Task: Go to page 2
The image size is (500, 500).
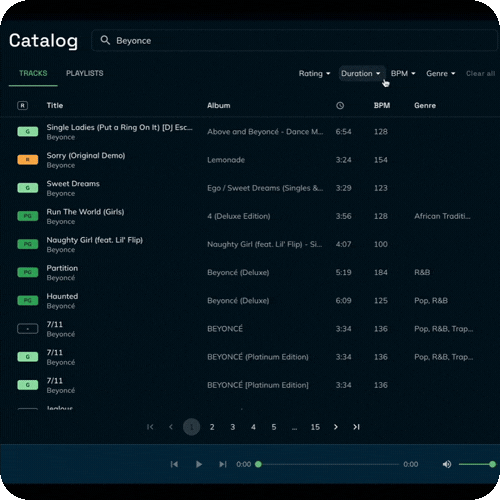Action: (x=212, y=427)
